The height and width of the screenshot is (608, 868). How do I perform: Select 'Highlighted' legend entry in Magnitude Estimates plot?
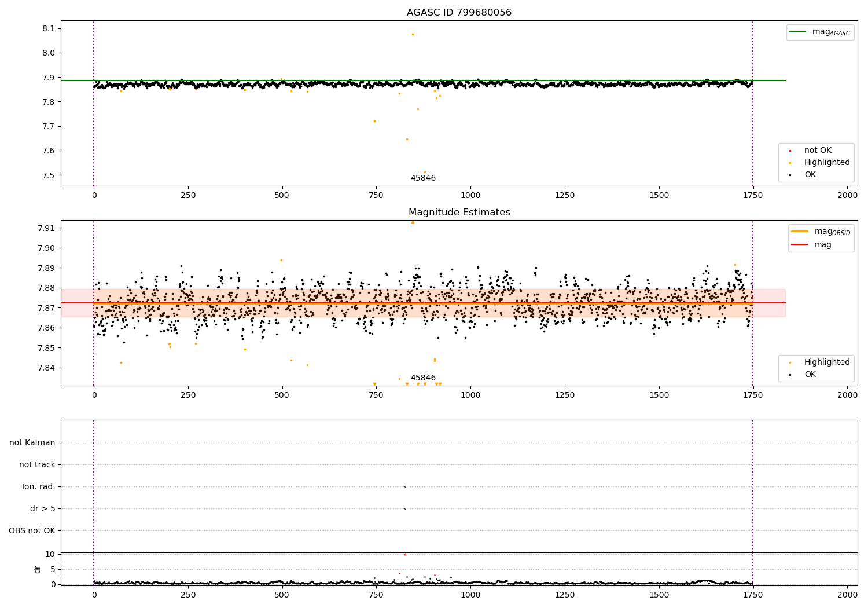point(826,362)
